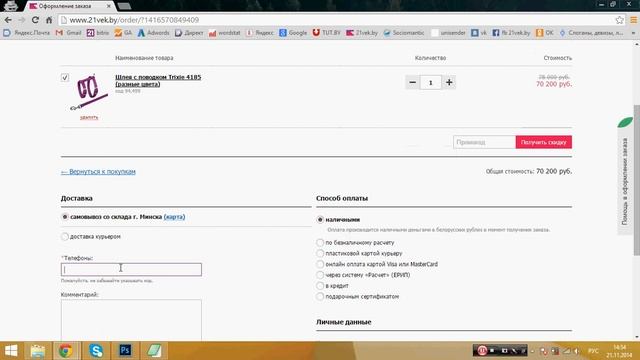Click the Windows Start button
640x360 pixels.
(11, 351)
